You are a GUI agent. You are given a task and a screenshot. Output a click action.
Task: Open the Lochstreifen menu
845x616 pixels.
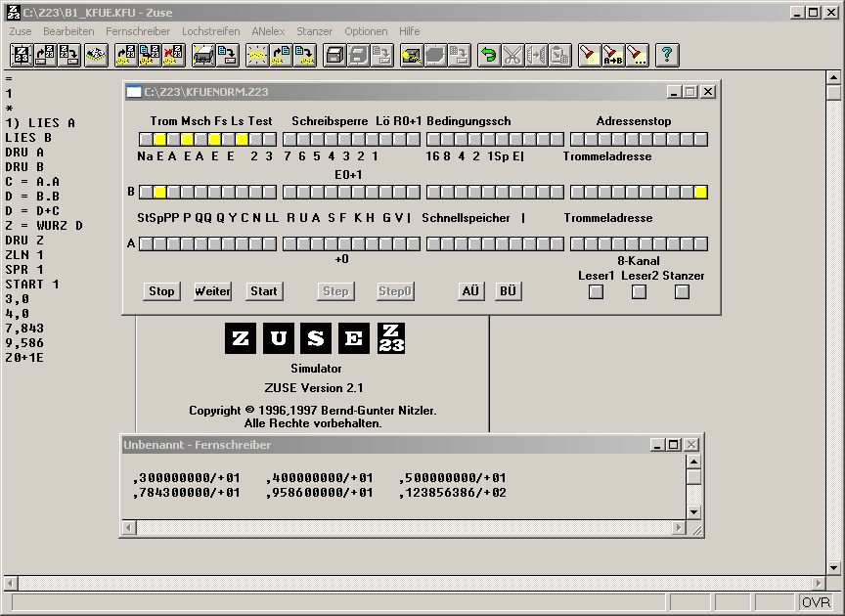(210, 31)
